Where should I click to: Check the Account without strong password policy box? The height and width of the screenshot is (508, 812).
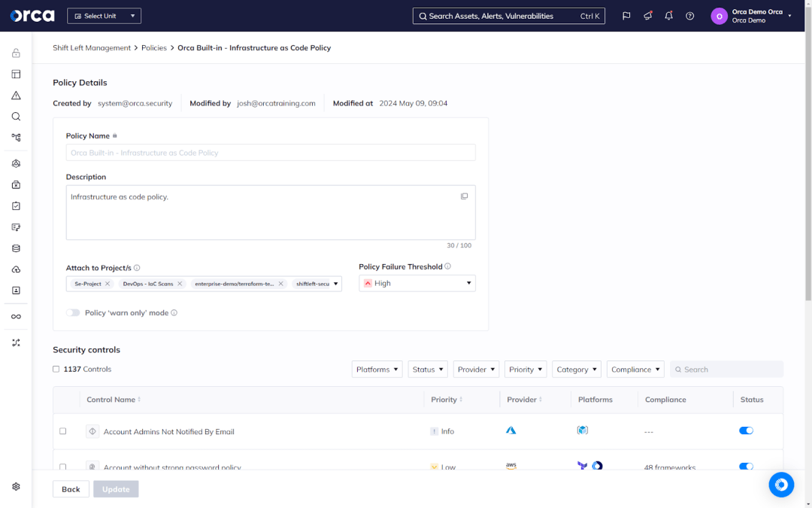[x=62, y=467]
